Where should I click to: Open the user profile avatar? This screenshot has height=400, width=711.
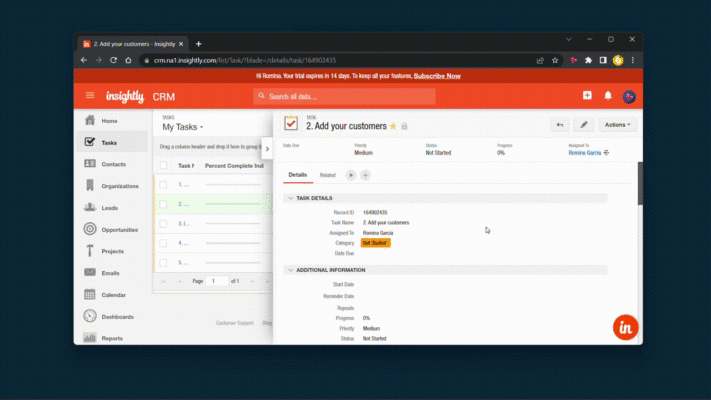coord(629,97)
